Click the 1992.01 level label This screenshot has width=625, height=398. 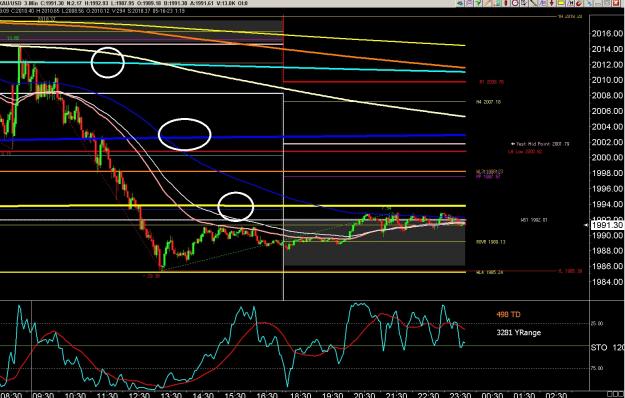[x=534, y=220]
